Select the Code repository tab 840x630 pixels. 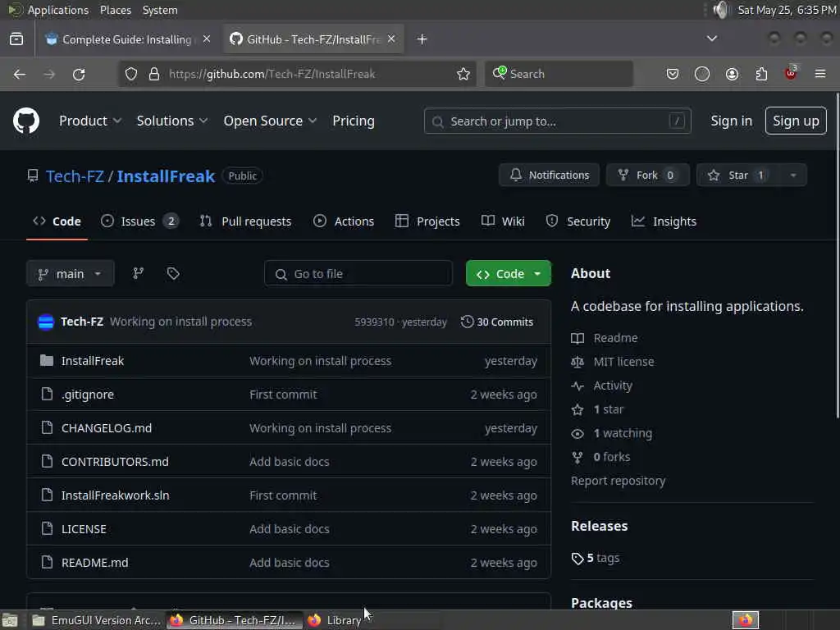click(57, 221)
